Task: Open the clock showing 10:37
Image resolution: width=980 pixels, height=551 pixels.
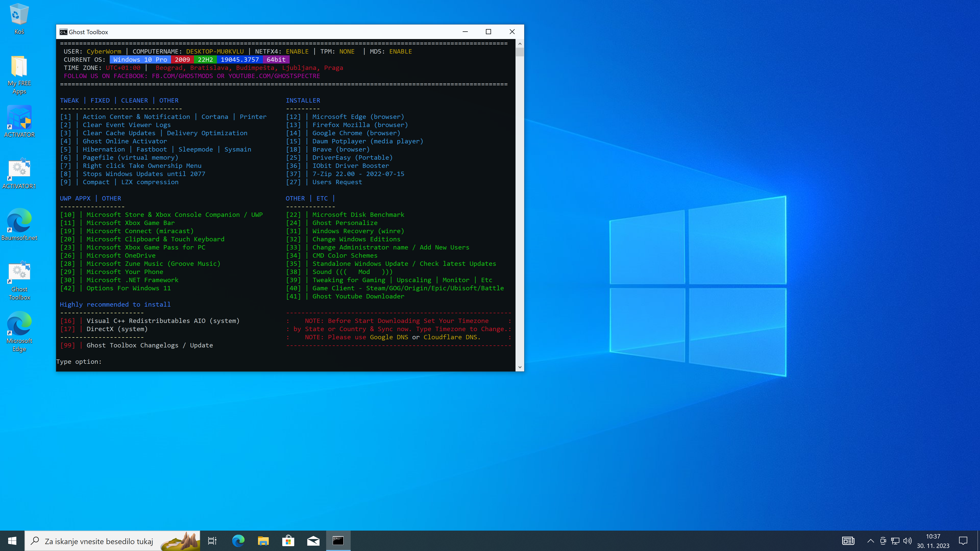Action: click(x=933, y=541)
